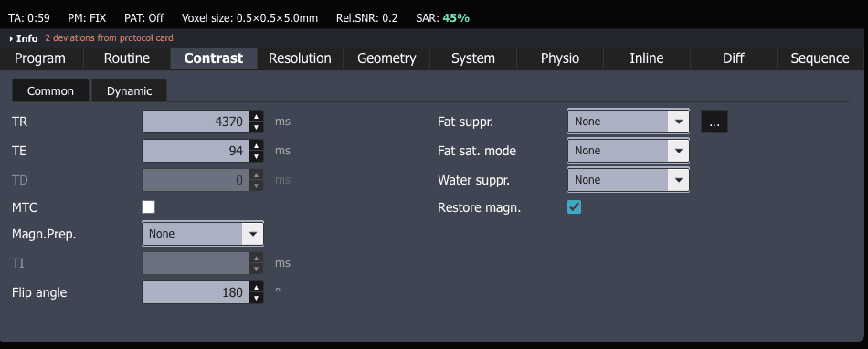Click the 'Rel.SNR: 0.2' status text

pyautogui.click(x=366, y=18)
